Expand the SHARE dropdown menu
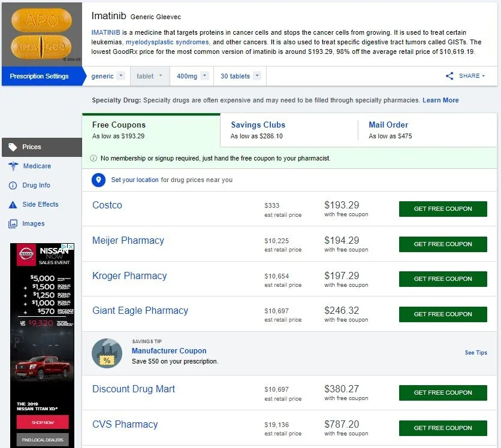 (x=472, y=75)
